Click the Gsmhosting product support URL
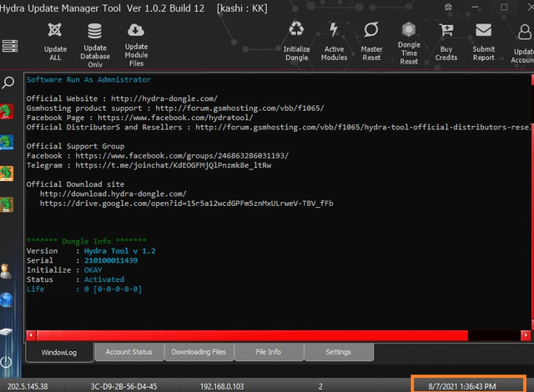Image resolution: width=534 pixels, height=392 pixels. (x=239, y=108)
